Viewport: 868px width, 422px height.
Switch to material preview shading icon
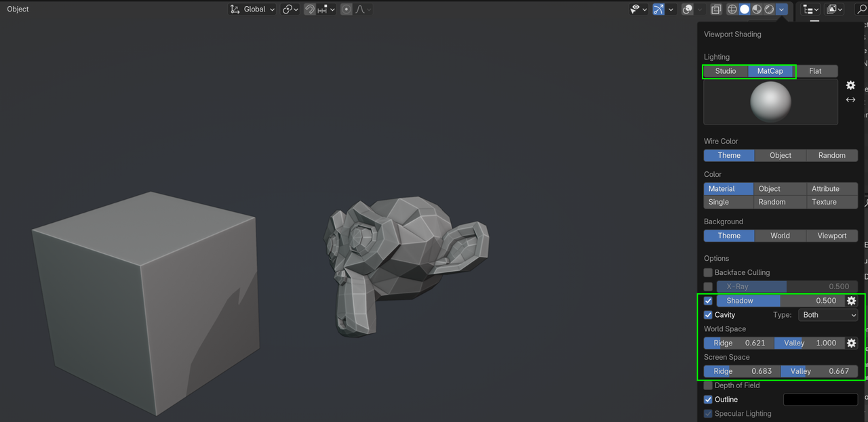757,9
